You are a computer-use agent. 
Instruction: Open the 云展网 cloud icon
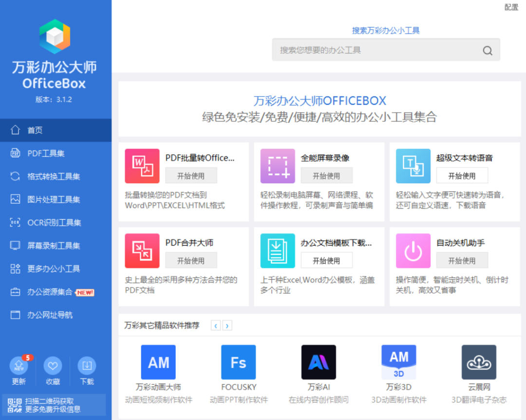pos(479,362)
